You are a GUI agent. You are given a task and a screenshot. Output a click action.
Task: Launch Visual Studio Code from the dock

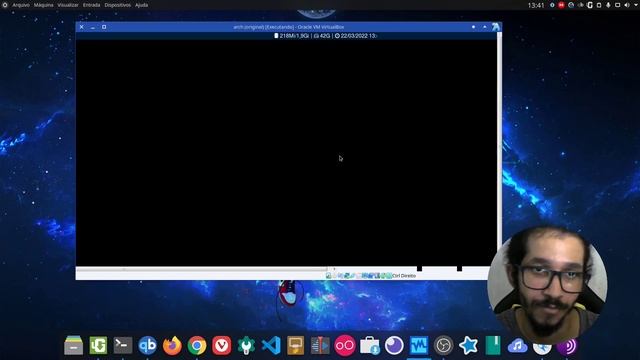click(x=271, y=345)
